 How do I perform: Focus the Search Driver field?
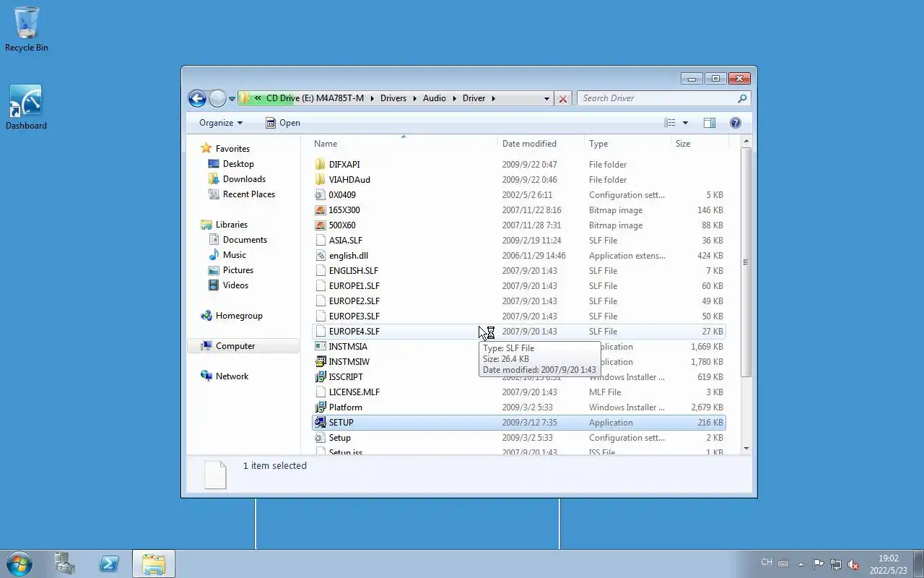pyautogui.click(x=657, y=98)
